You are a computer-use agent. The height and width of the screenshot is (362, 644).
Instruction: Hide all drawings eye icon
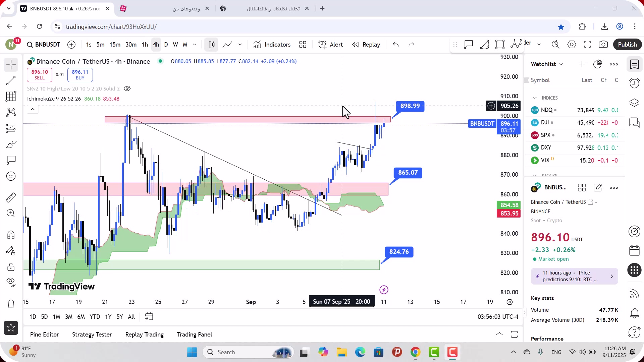click(11, 283)
